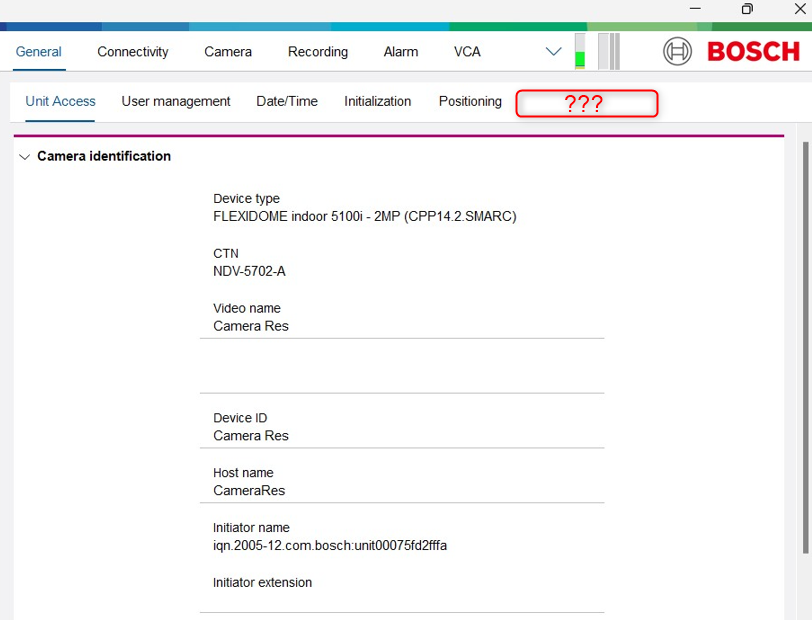Screen dimensions: 812x620
Task: Switch to the Camera menu
Action: tap(228, 52)
